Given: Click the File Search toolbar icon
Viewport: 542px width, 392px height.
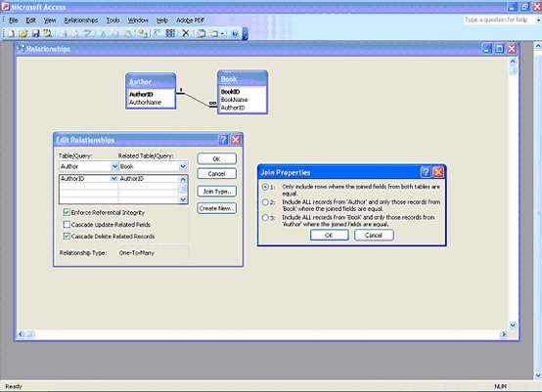Looking at the screenshot, I should 47,33.
